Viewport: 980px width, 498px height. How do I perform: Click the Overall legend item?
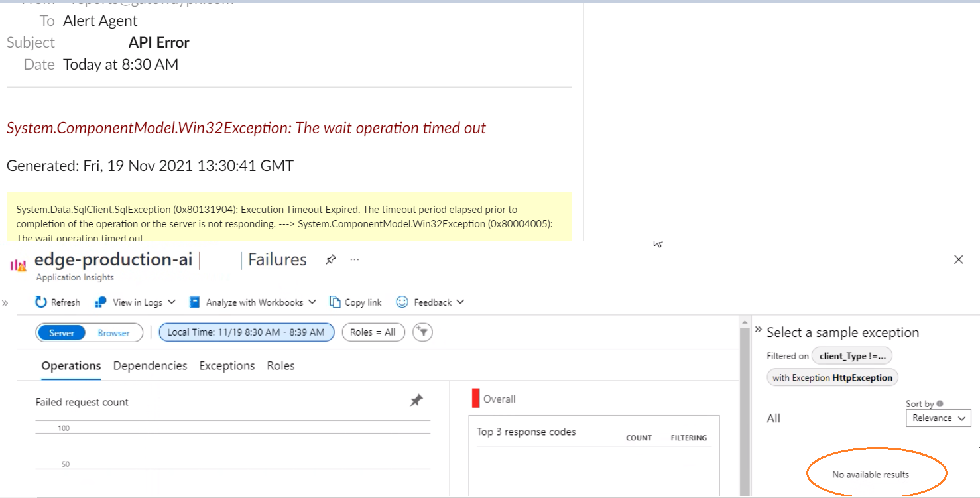tap(493, 399)
